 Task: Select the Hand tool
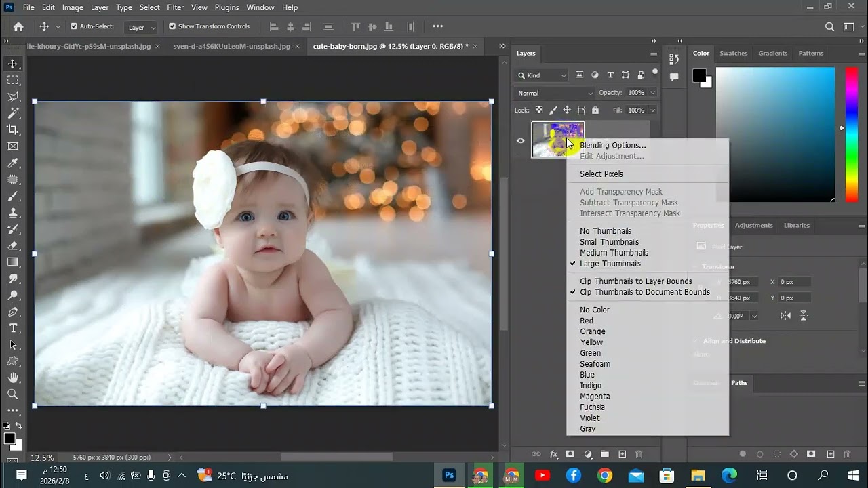[13, 378]
